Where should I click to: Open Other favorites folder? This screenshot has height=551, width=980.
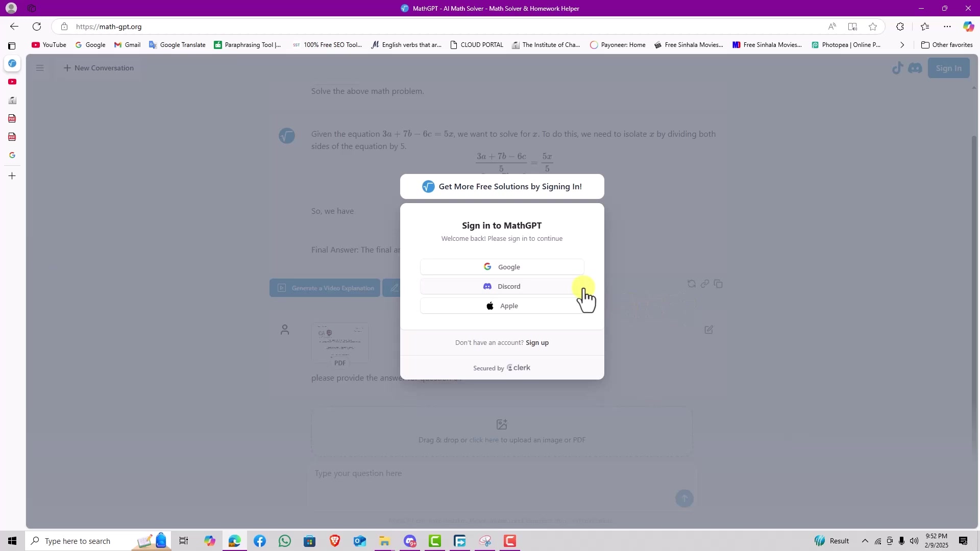pyautogui.click(x=947, y=45)
